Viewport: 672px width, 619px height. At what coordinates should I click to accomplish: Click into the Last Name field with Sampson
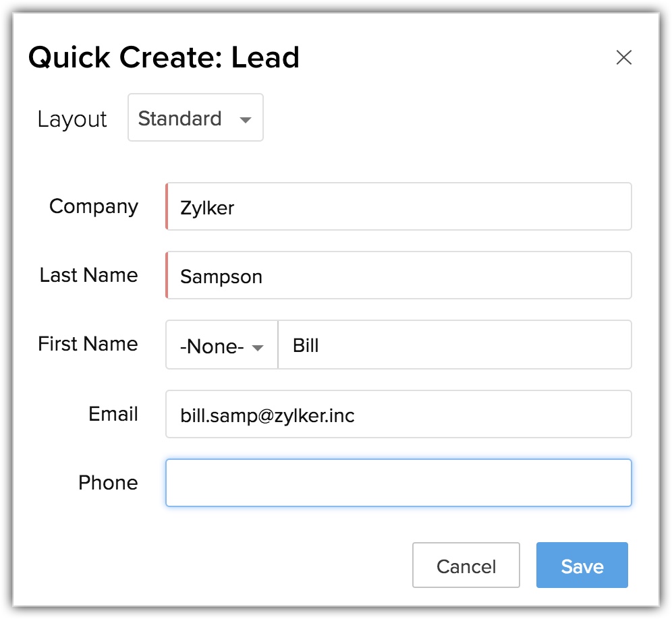point(398,275)
